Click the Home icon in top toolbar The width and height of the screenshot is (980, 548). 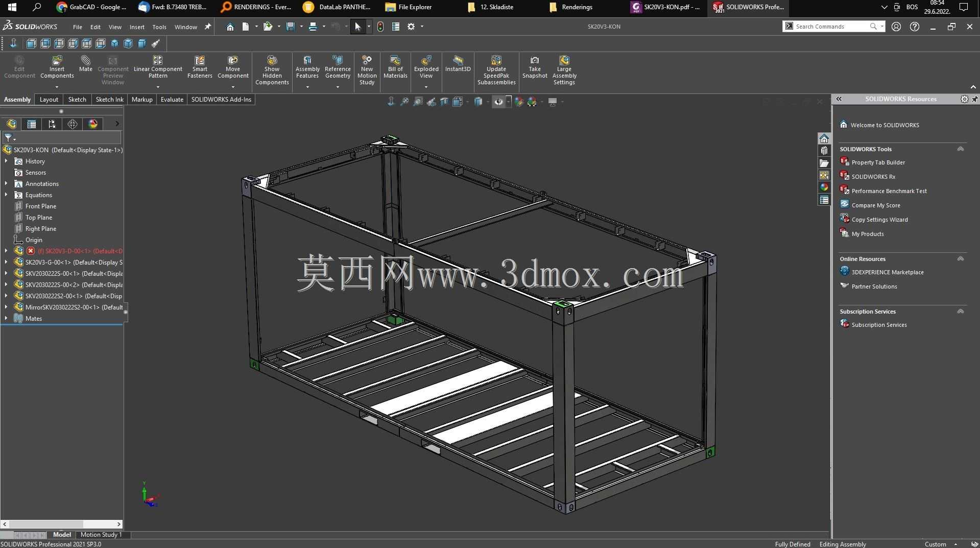coord(230,27)
